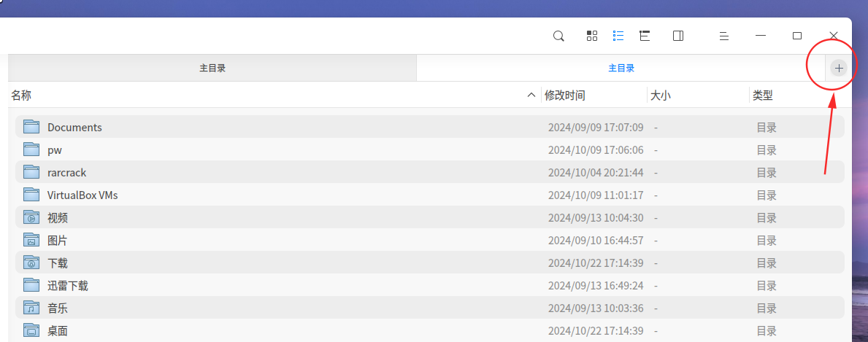The height and width of the screenshot is (342, 868).
Task: Select the first 主目录 tab
Action: (x=212, y=68)
